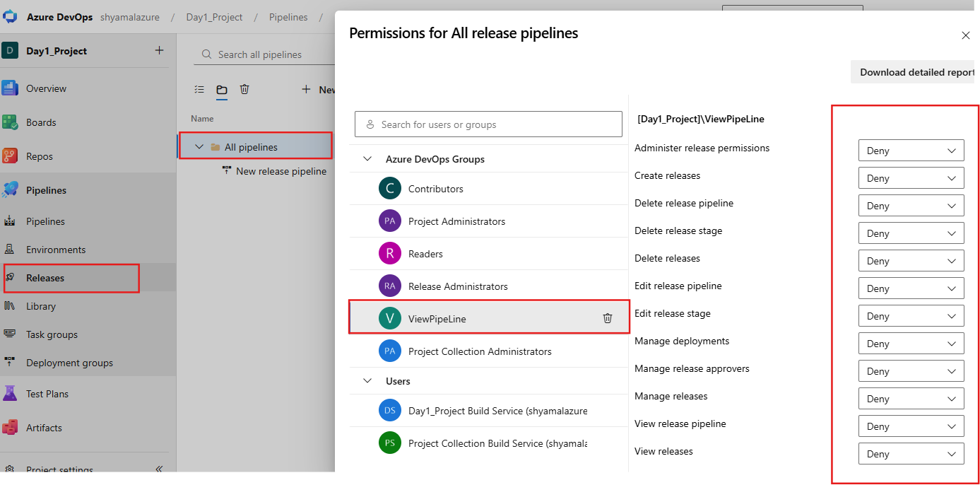
Task: Click the Readers group avatar
Action: click(390, 254)
